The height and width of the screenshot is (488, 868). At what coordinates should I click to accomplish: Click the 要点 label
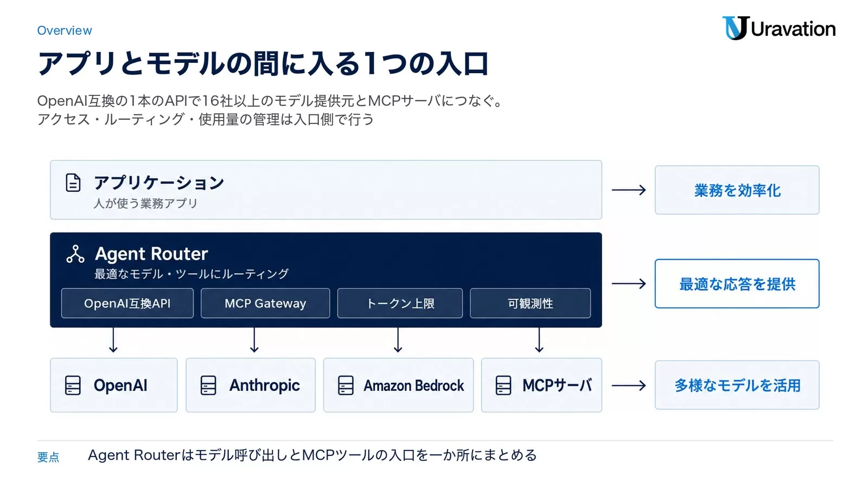48,457
